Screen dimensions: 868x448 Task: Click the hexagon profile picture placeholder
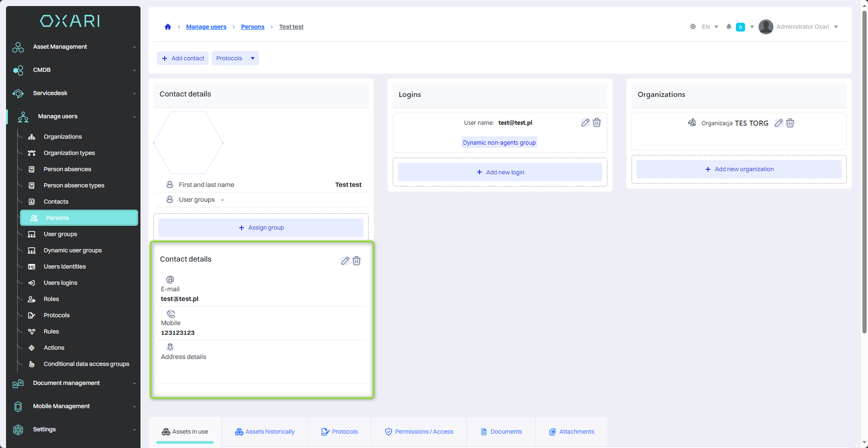pos(188,143)
